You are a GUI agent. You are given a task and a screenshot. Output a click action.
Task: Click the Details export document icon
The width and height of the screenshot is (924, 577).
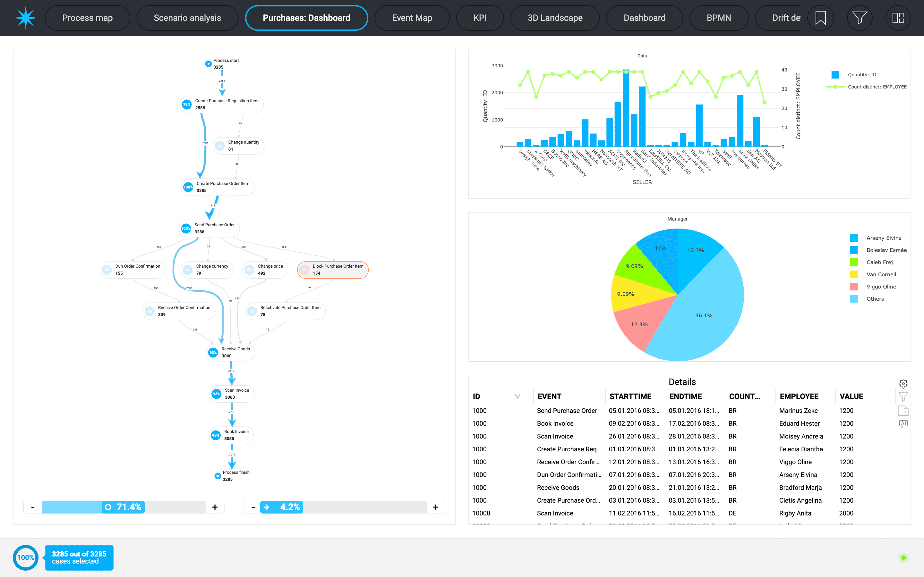[903, 411]
